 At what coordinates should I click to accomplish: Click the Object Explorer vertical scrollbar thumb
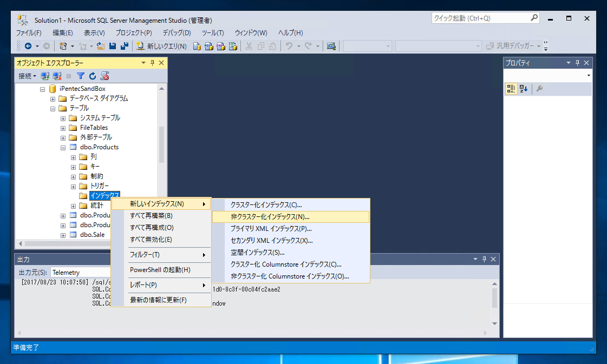point(161,144)
